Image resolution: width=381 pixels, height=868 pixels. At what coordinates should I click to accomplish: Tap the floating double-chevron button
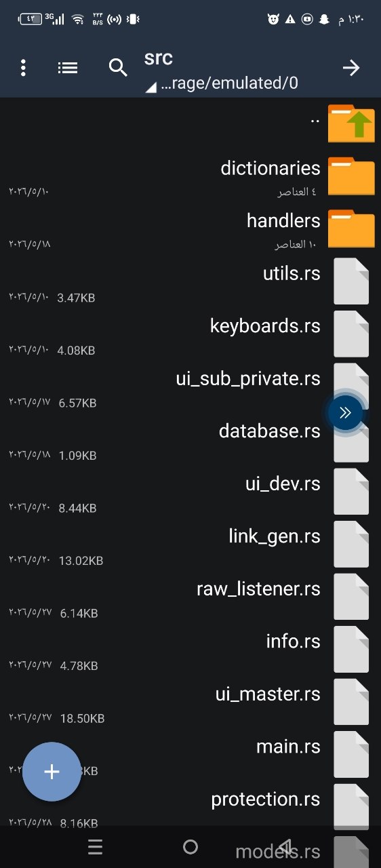(345, 413)
